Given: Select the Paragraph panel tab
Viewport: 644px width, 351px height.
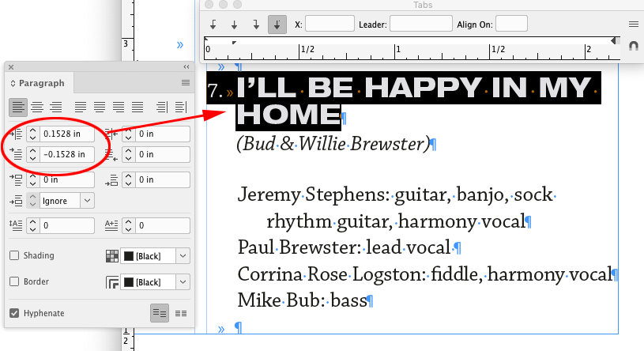Looking at the screenshot, I should click(x=40, y=83).
